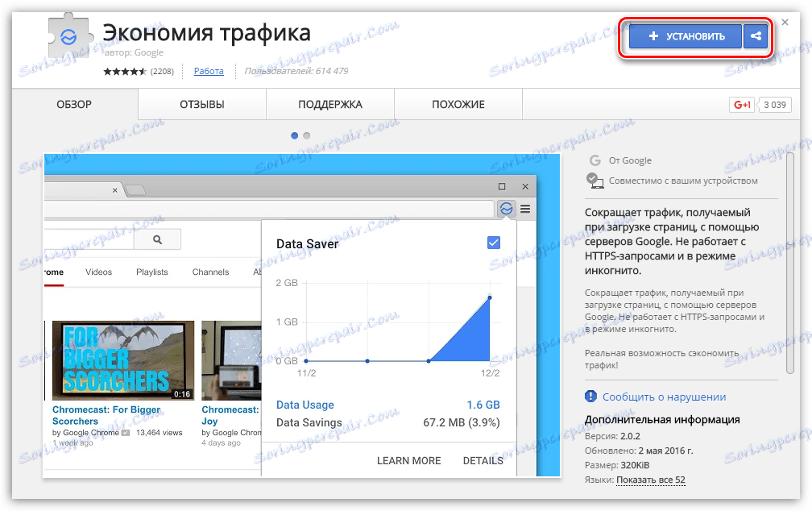Click the 3 039 plus-one count

click(x=774, y=105)
